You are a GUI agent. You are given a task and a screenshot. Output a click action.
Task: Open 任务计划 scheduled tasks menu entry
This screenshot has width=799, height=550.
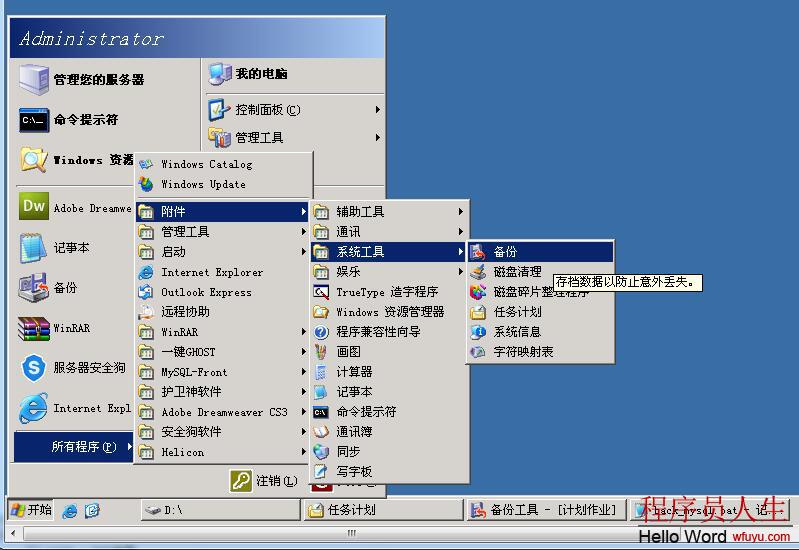pos(540,311)
